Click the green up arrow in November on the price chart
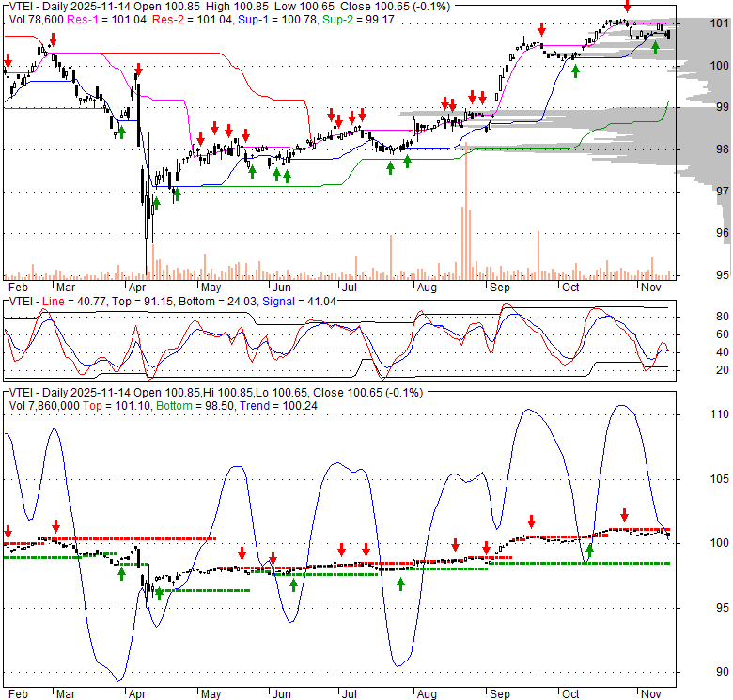The width and height of the screenshot is (733, 700). (655, 48)
